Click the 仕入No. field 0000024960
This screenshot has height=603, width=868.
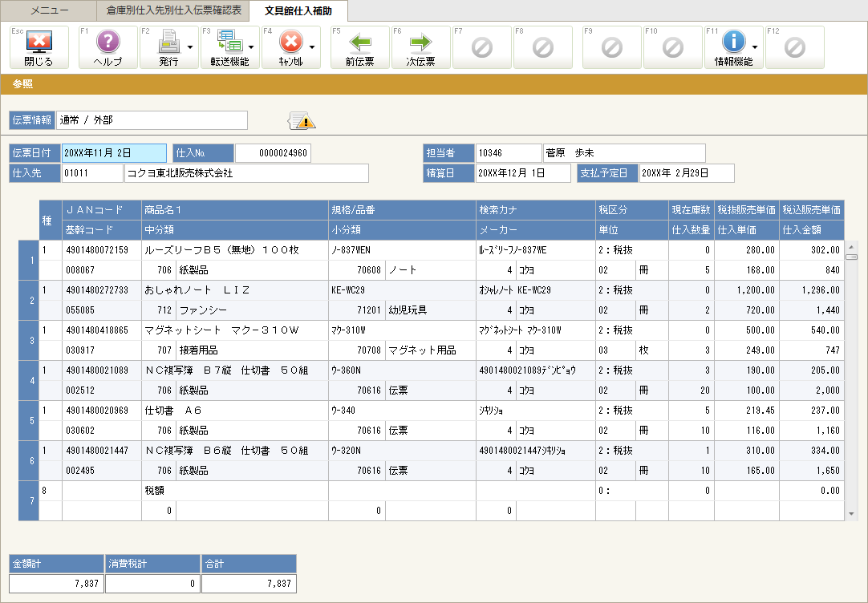(x=273, y=153)
